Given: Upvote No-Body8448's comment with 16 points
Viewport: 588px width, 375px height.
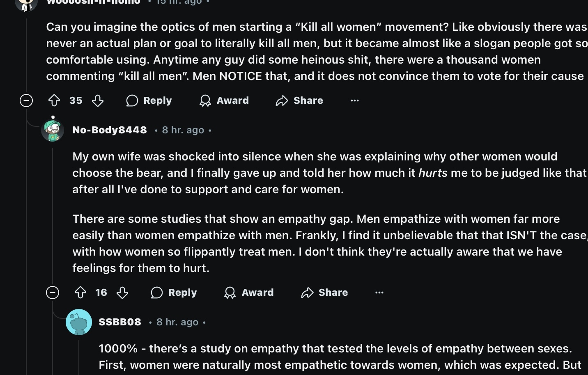Looking at the screenshot, I should (80, 293).
